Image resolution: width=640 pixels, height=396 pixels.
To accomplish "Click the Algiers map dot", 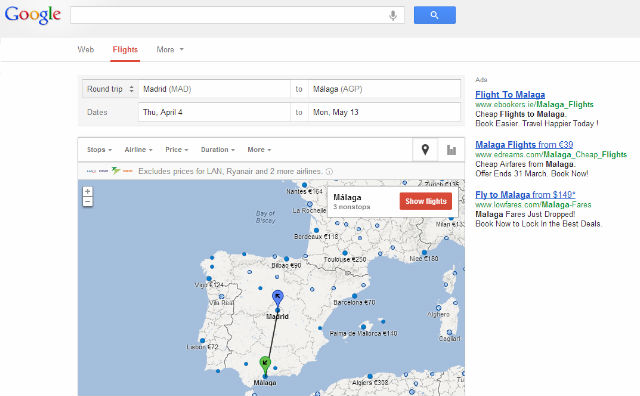I will (370, 376).
